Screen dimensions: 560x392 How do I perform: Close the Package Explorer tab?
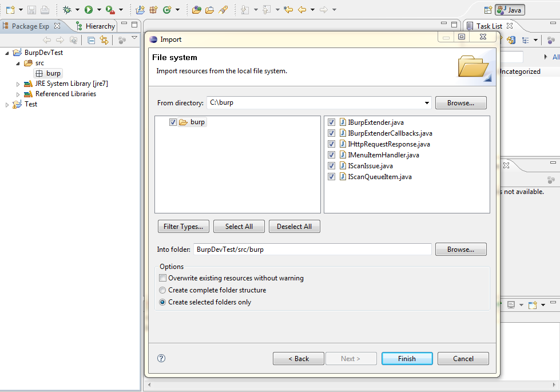pyautogui.click(x=57, y=26)
